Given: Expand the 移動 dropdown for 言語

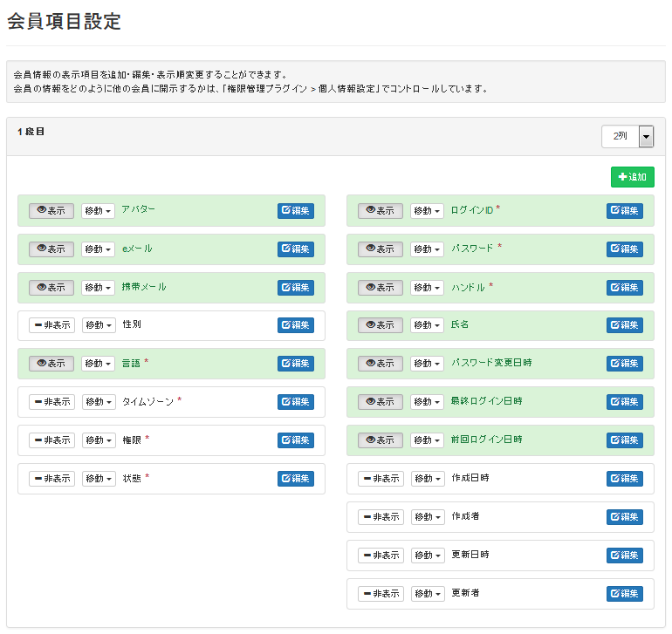Looking at the screenshot, I should [98, 364].
